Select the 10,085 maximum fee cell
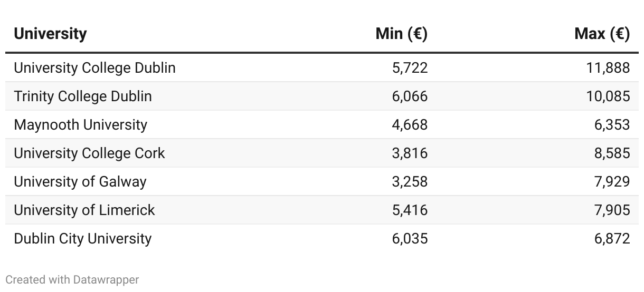 pyautogui.click(x=608, y=96)
